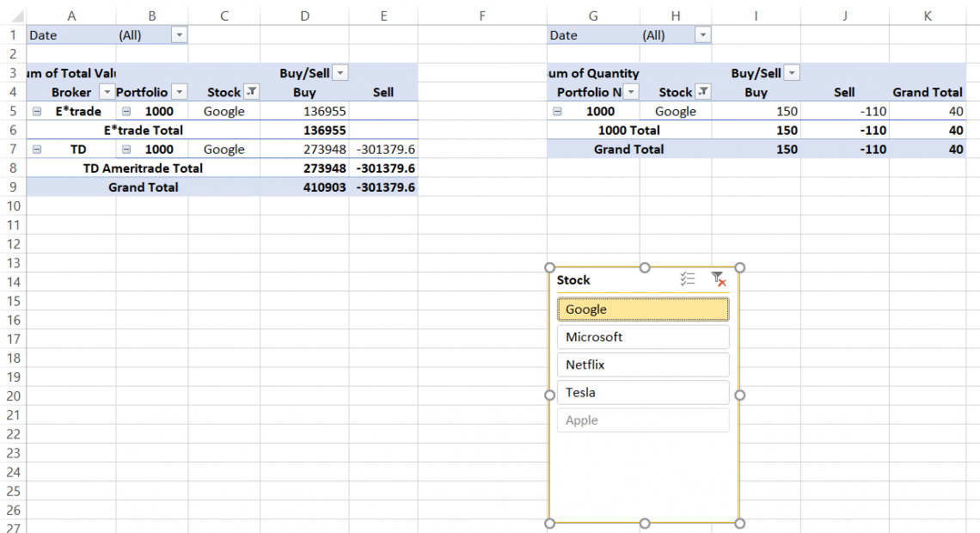980x533 pixels.
Task: Click the greyed-out Apple slicer button
Action: (642, 420)
